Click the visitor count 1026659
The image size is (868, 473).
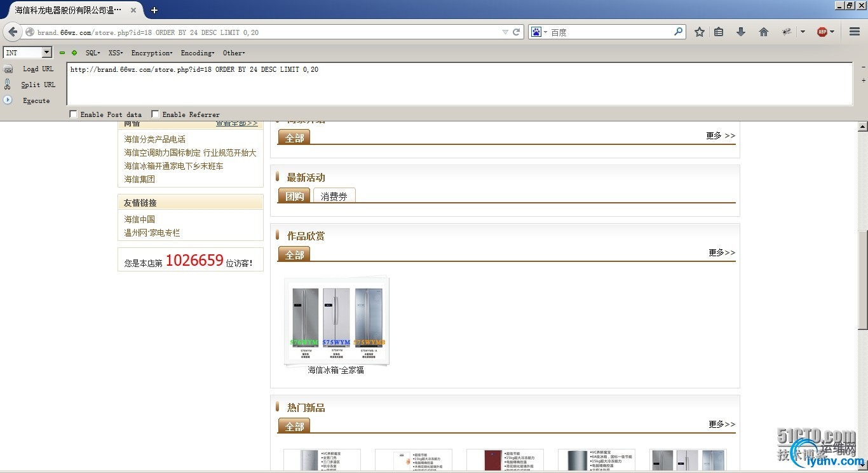(x=194, y=260)
